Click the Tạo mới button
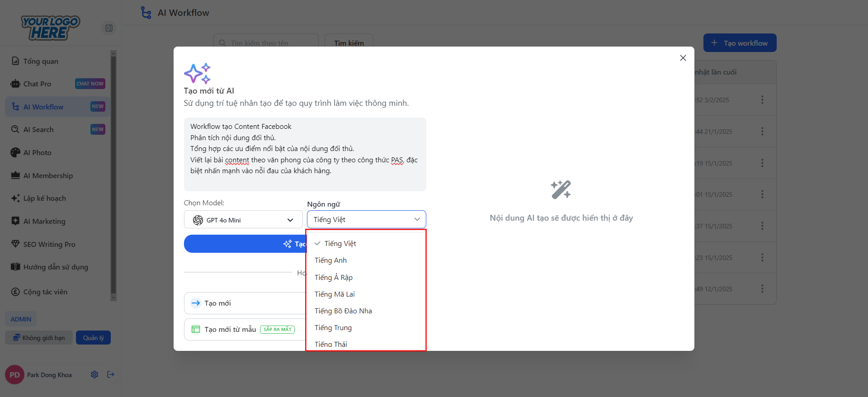Viewport: 868px width, 397px height. point(244,303)
